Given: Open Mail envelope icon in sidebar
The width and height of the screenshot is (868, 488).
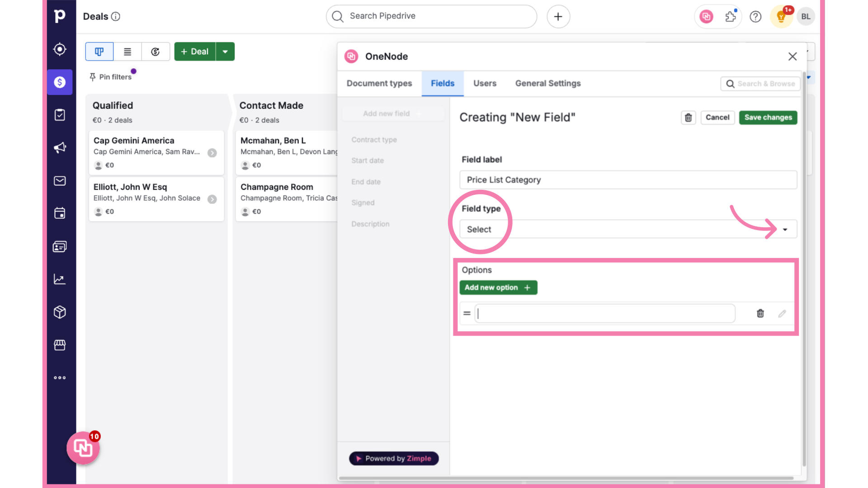Looking at the screenshot, I should pyautogui.click(x=60, y=181).
